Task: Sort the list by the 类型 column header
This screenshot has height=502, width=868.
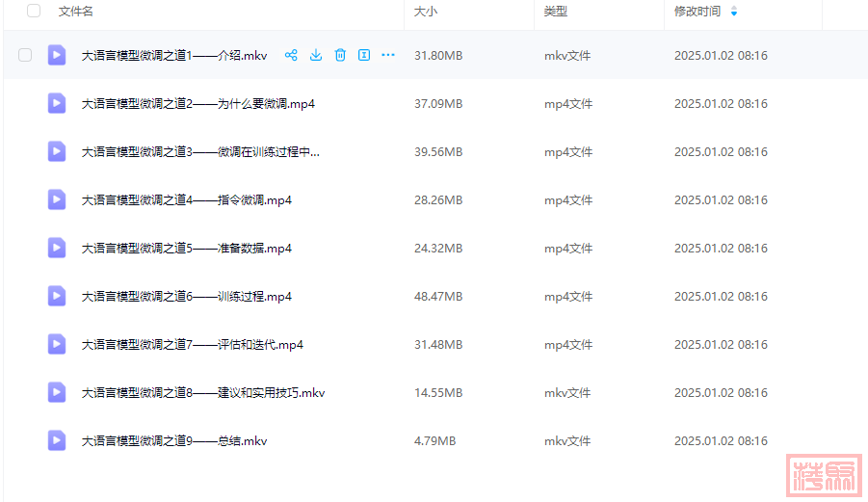Action: coord(556,12)
